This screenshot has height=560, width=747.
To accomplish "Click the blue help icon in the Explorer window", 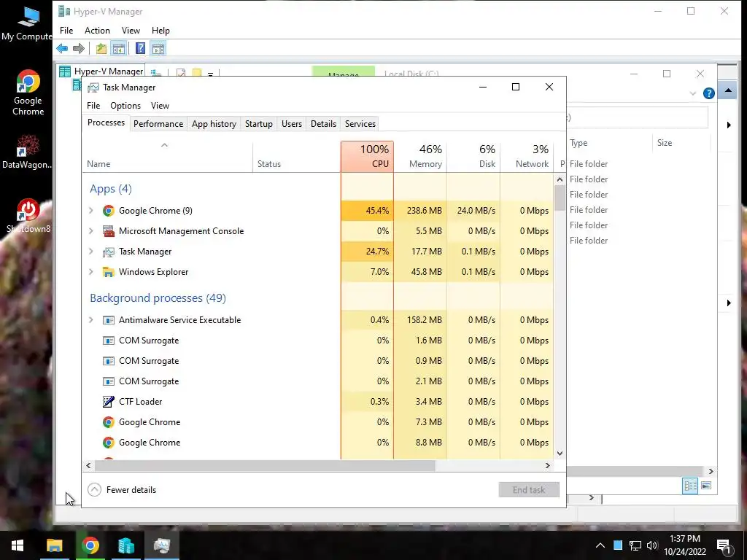I will (x=709, y=93).
